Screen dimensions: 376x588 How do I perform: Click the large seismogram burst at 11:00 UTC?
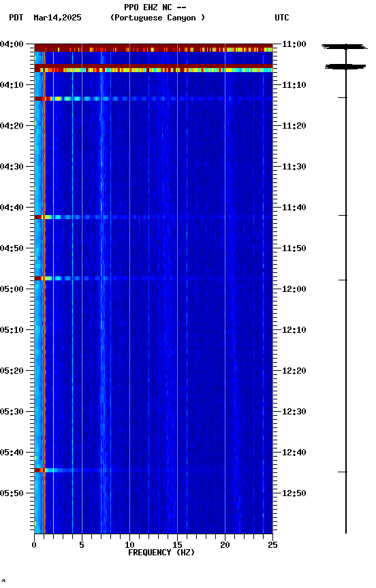pyautogui.click(x=345, y=47)
